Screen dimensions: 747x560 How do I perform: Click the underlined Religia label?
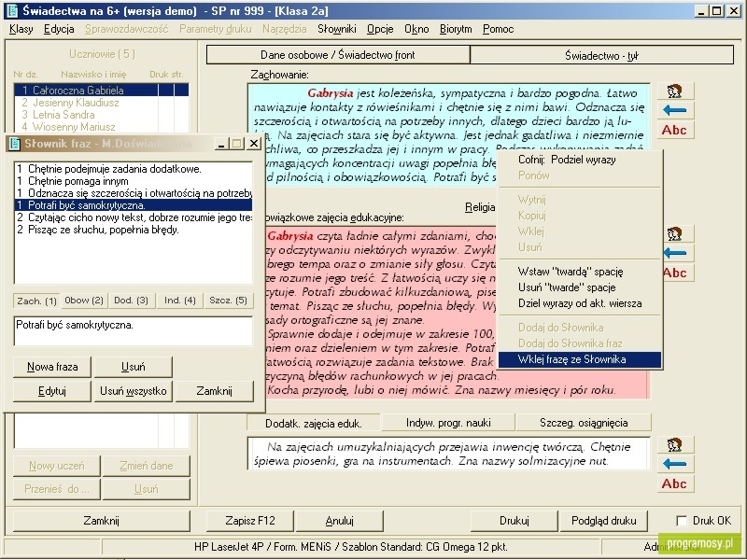[x=480, y=207]
